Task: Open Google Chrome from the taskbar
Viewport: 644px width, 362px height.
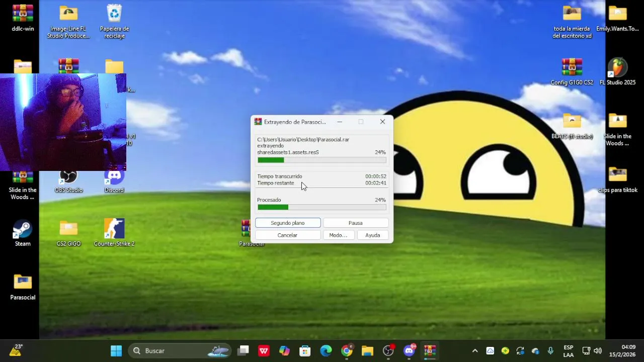Action: [347, 351]
